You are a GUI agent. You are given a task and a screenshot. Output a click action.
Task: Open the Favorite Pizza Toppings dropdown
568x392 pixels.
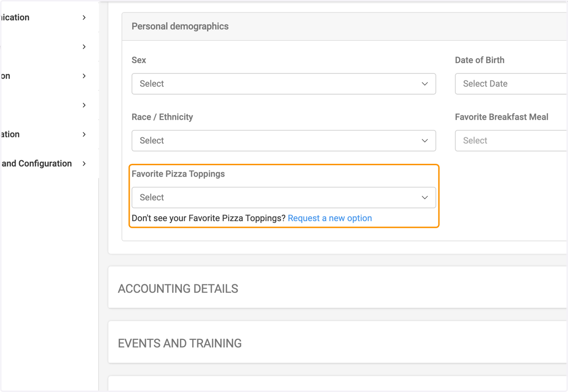tap(284, 197)
